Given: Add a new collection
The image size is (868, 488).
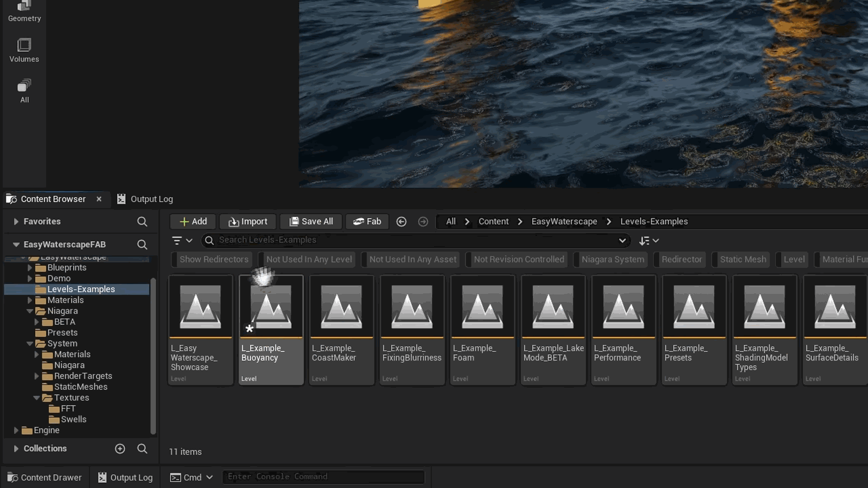Looking at the screenshot, I should [120, 448].
